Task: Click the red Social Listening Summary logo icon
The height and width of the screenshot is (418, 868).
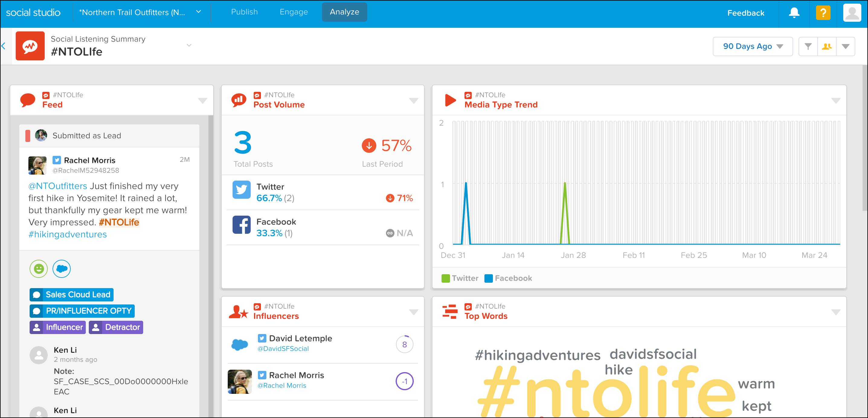Action: (x=30, y=46)
